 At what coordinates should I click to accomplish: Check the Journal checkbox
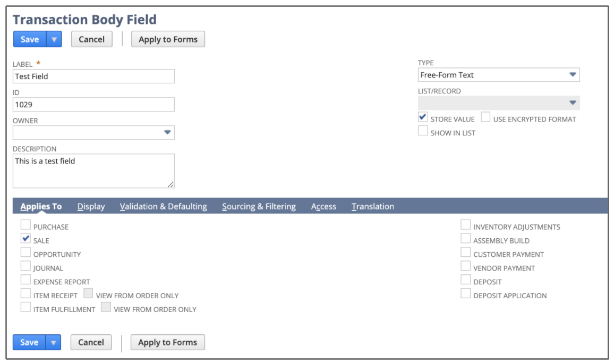point(25,266)
